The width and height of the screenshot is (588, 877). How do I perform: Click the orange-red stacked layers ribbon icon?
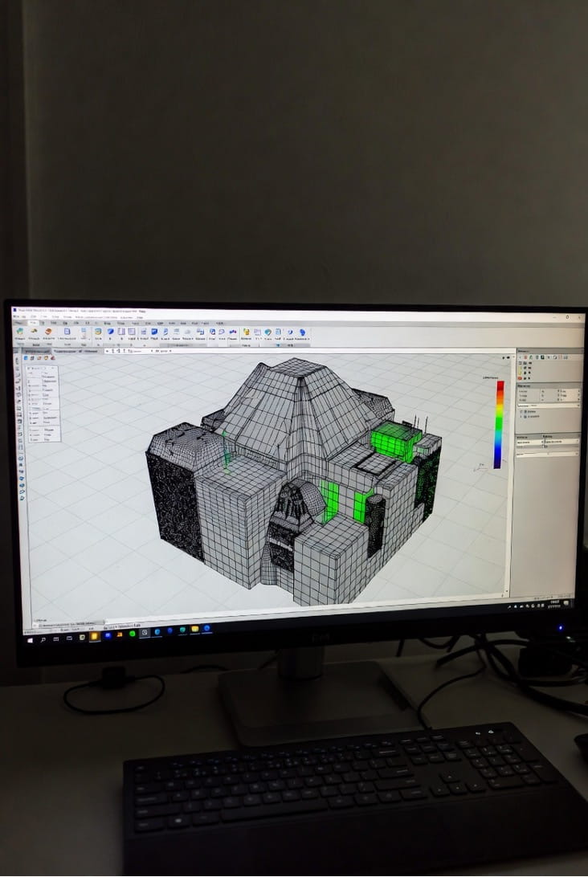[x=48, y=332]
